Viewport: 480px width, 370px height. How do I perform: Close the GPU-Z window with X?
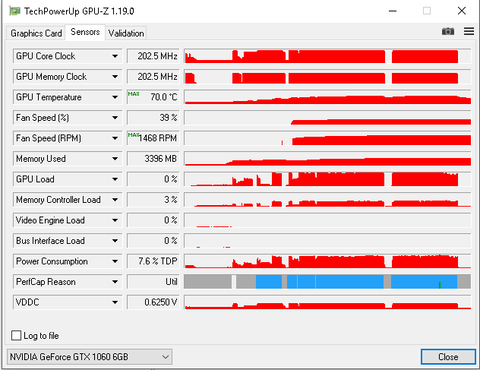462,11
